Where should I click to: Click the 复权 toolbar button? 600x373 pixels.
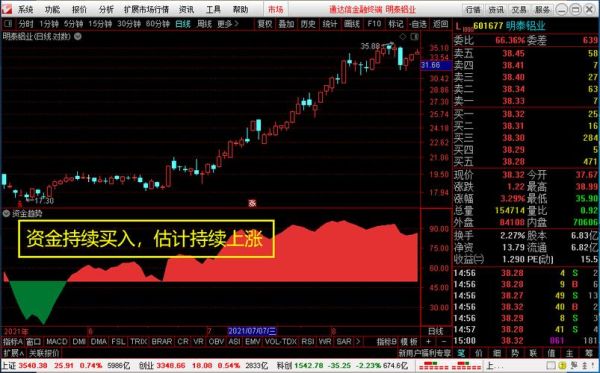pyautogui.click(x=264, y=24)
